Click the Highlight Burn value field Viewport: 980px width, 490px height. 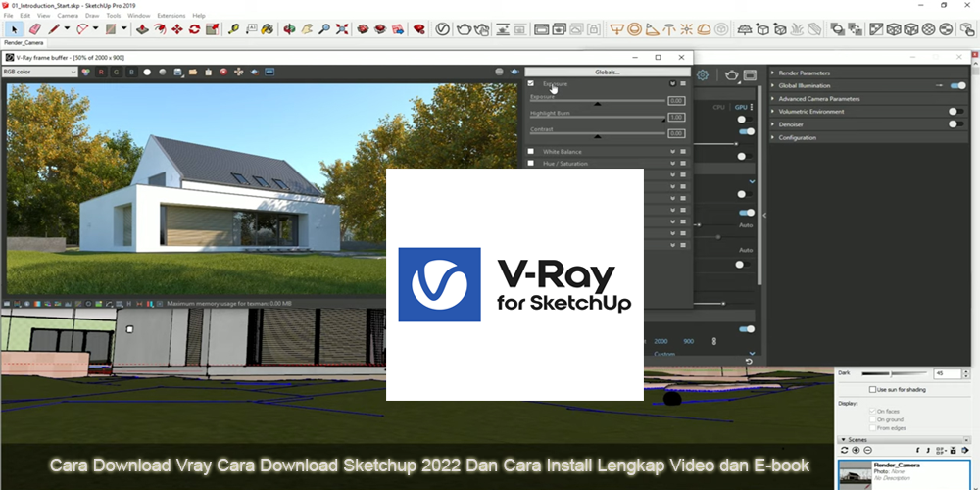(x=676, y=117)
